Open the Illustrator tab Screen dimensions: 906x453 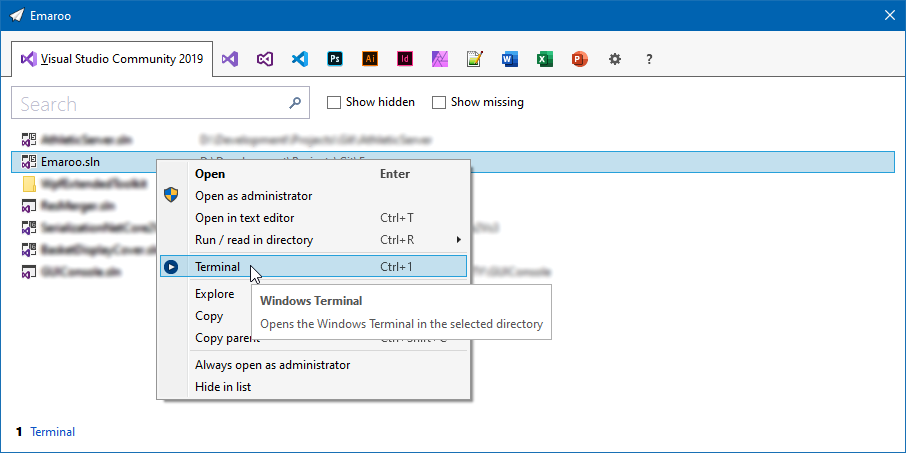370,59
